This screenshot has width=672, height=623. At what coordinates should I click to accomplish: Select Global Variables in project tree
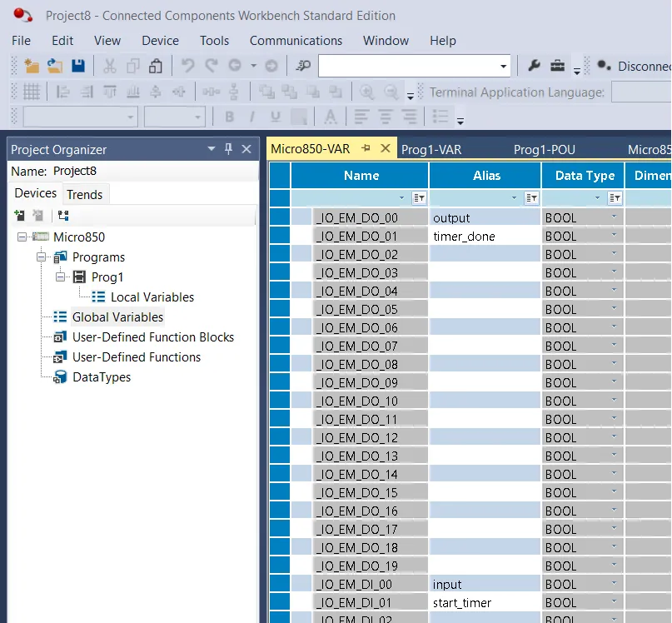pos(117,316)
